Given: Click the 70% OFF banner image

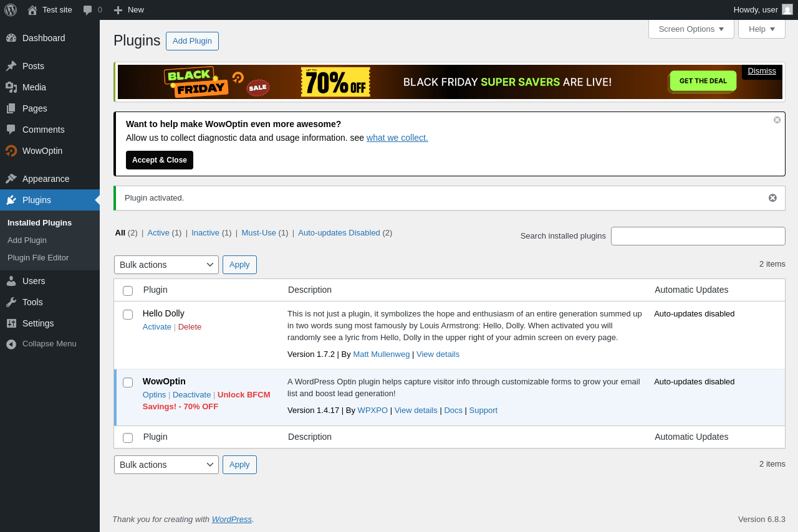Looking at the screenshot, I should click(335, 82).
